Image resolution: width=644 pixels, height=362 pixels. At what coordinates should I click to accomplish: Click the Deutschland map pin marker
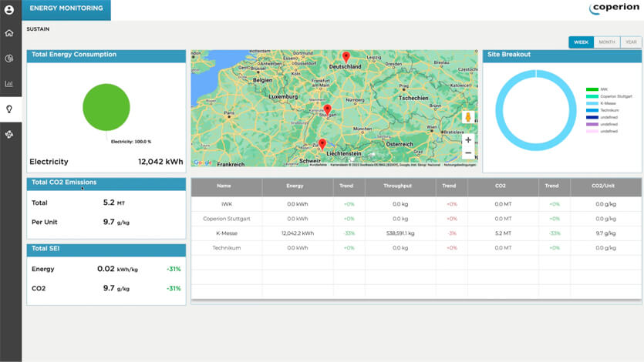[x=346, y=57]
